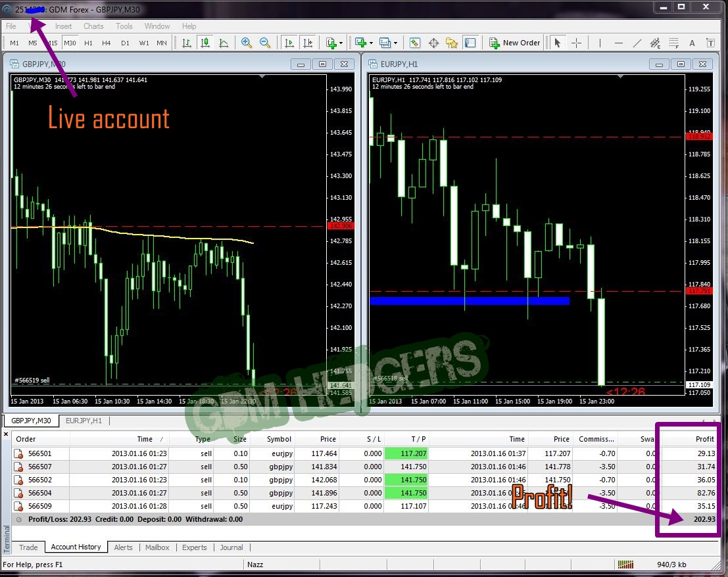Open the chart profiles dropdown
Screen dimensions: 728x577
coord(395,43)
